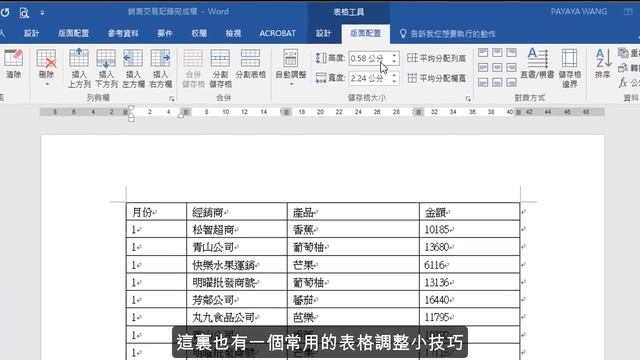Open the quick access toolbar customize arrow

pyautogui.click(x=42, y=13)
